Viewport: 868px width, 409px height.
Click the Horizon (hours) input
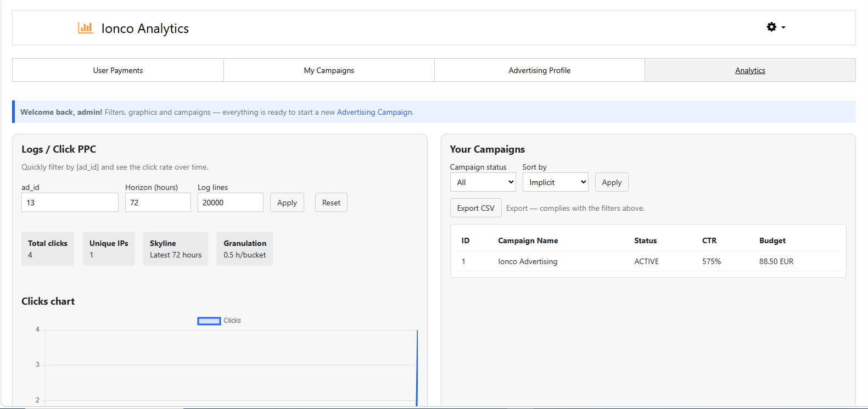click(158, 203)
